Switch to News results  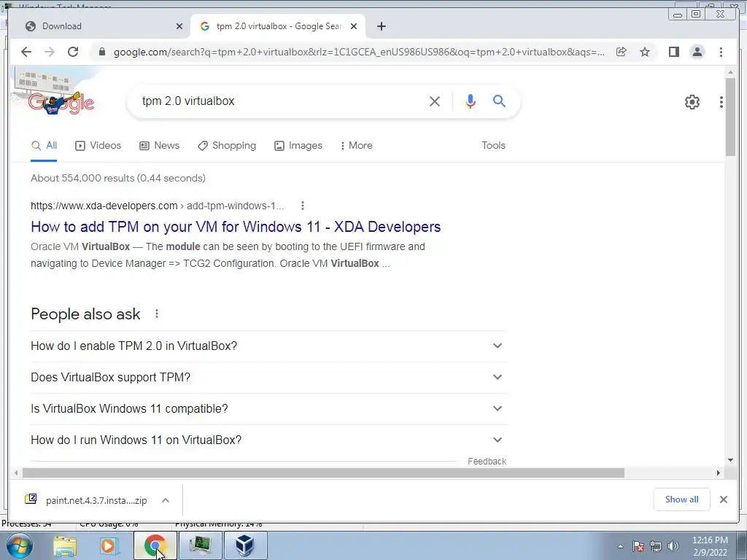point(159,146)
